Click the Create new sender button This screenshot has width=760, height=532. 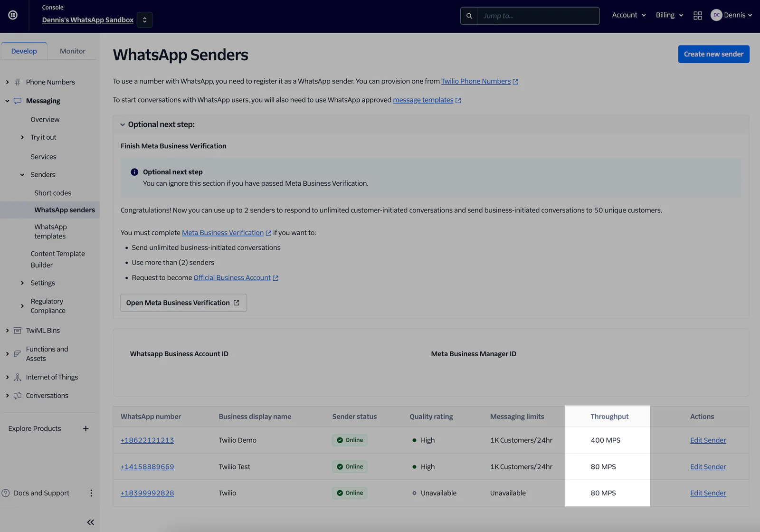(x=713, y=54)
